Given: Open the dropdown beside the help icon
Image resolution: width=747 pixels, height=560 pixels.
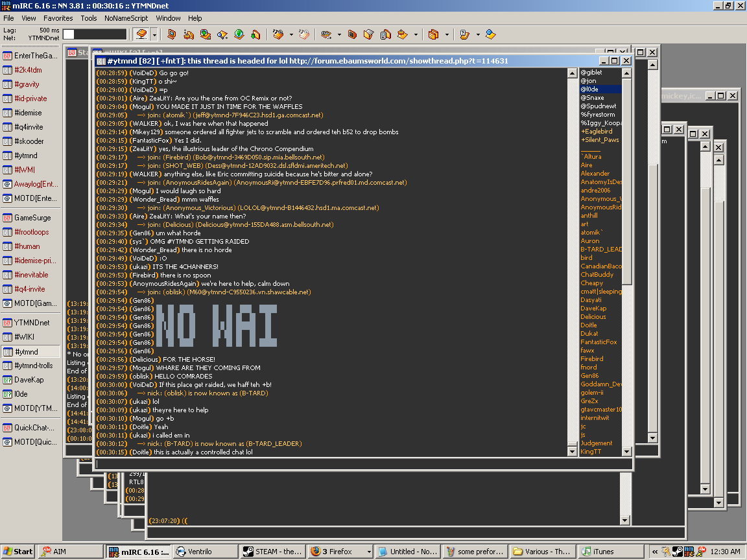Looking at the screenshot, I should [478, 34].
